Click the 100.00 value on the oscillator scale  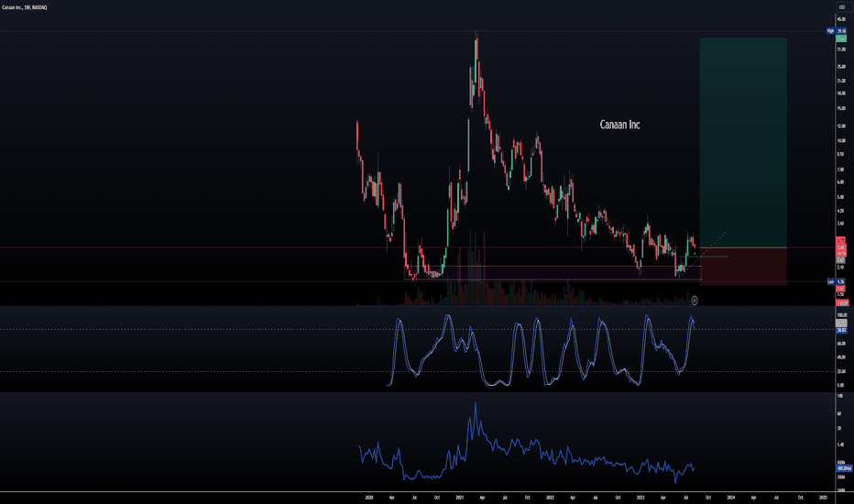[841, 315]
